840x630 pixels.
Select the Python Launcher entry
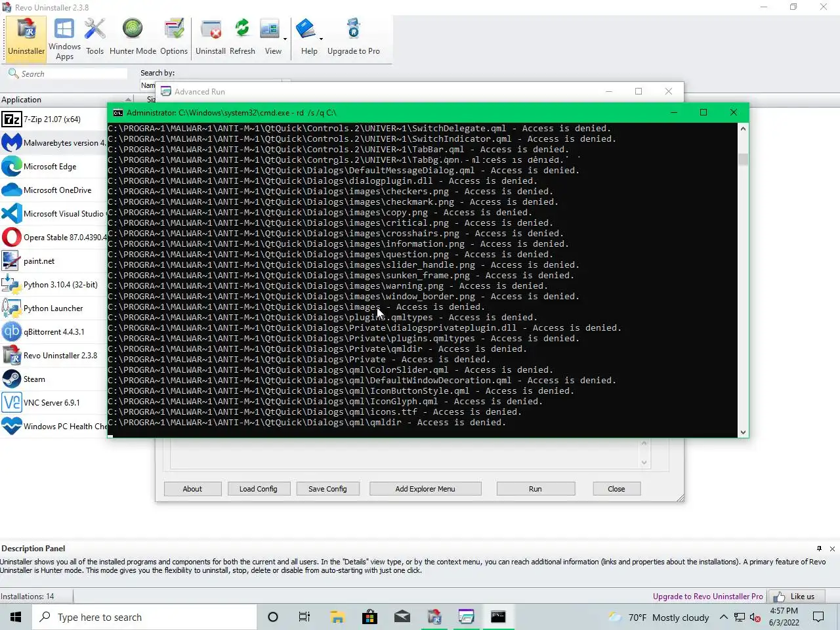(x=53, y=308)
